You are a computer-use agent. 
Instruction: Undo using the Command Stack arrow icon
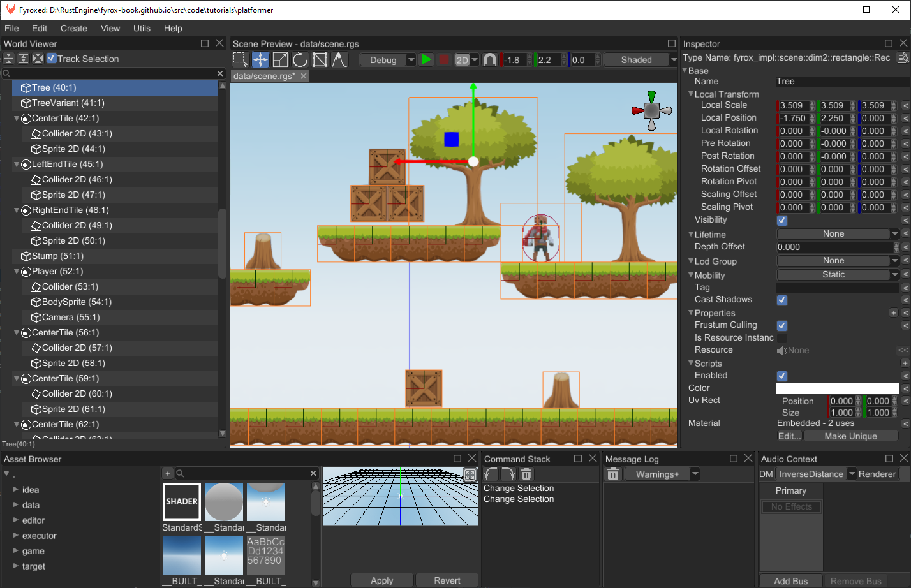(x=491, y=474)
